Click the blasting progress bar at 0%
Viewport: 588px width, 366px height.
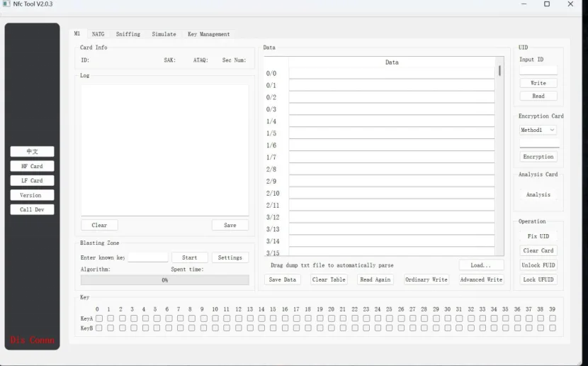165,280
